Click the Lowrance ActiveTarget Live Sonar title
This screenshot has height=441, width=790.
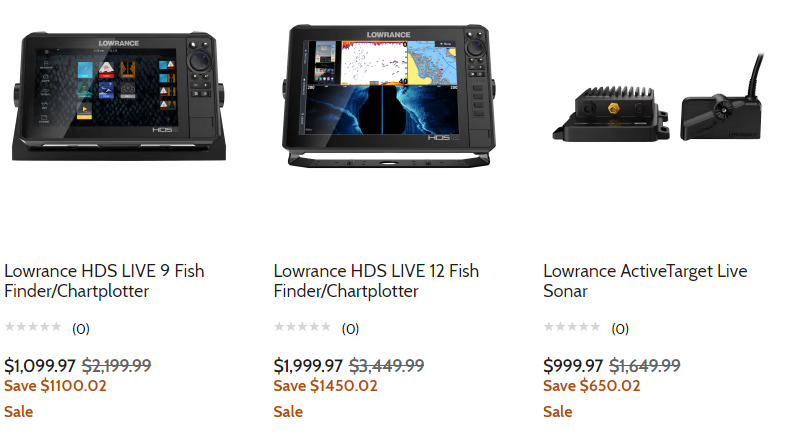click(645, 281)
